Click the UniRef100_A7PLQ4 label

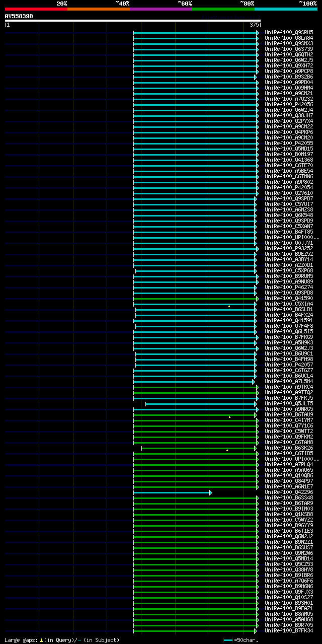289,464
